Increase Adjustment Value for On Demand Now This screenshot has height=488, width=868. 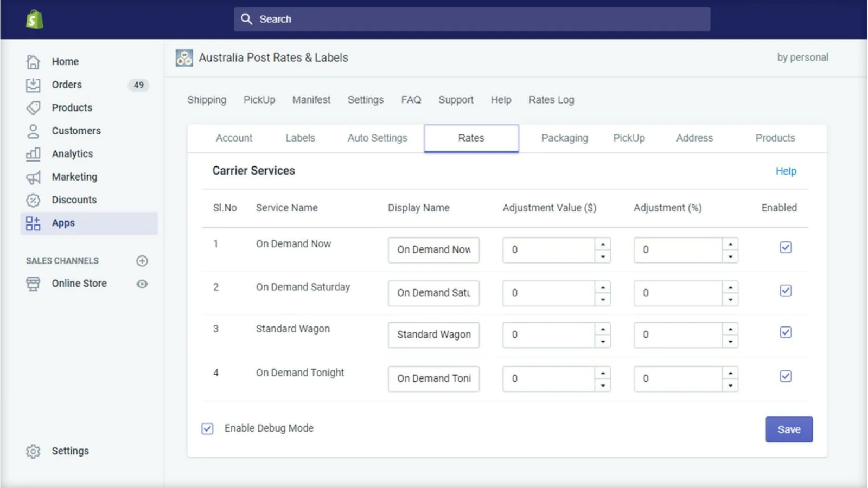pos(603,244)
